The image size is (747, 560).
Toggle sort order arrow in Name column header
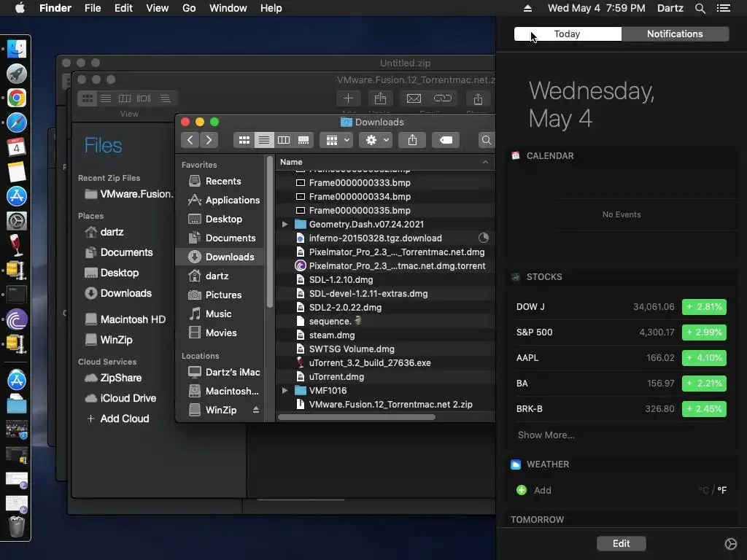(485, 162)
